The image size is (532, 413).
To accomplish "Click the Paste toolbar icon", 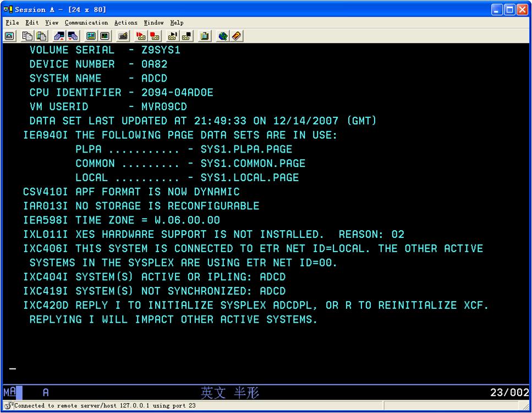I will click(x=41, y=36).
